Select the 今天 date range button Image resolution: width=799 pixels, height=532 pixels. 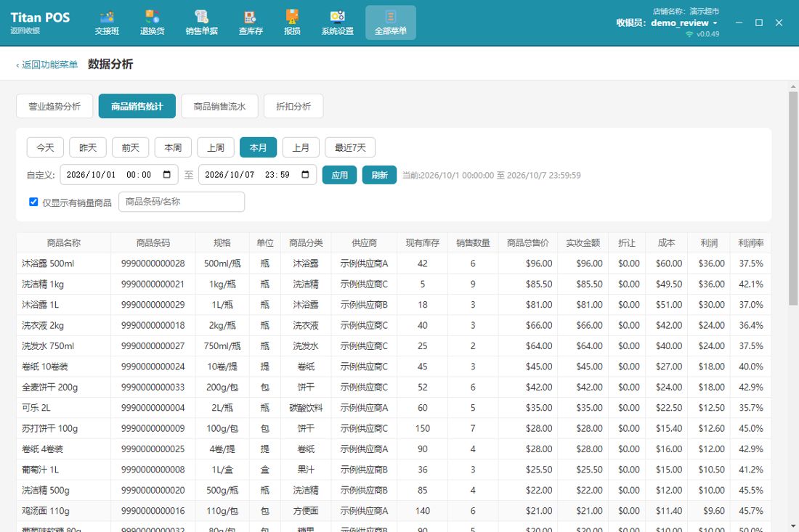click(45, 147)
